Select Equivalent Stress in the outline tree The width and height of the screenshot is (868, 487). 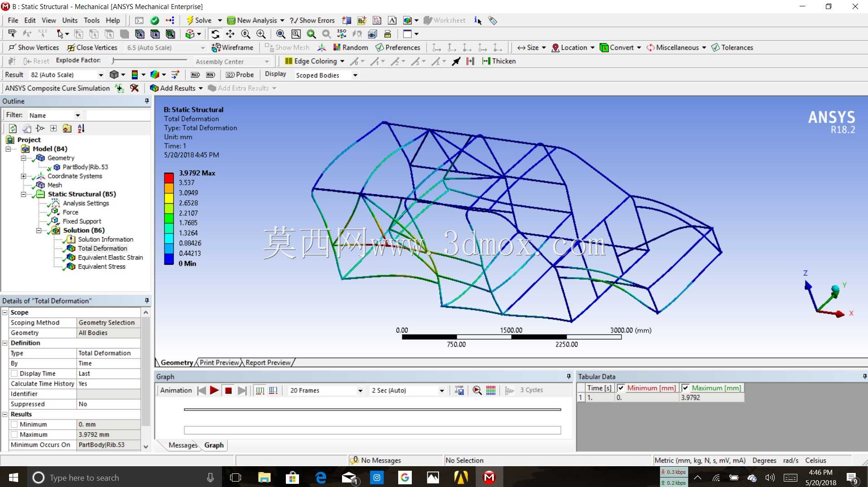coord(101,267)
